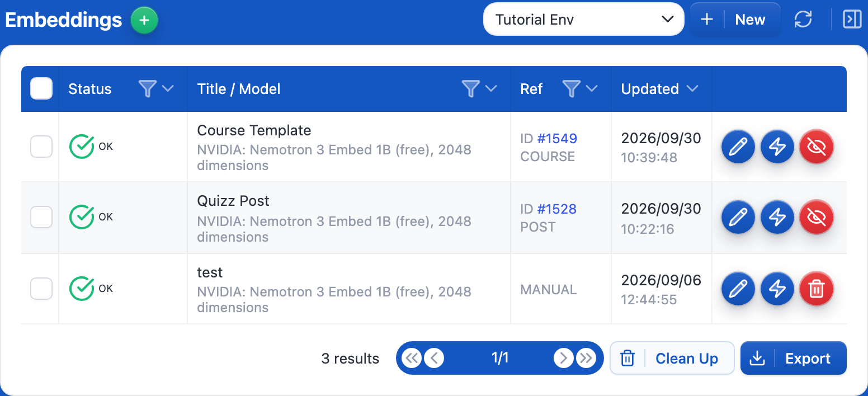The image size is (868, 396).
Task: Click the POST reference type text
Action: tap(538, 227)
